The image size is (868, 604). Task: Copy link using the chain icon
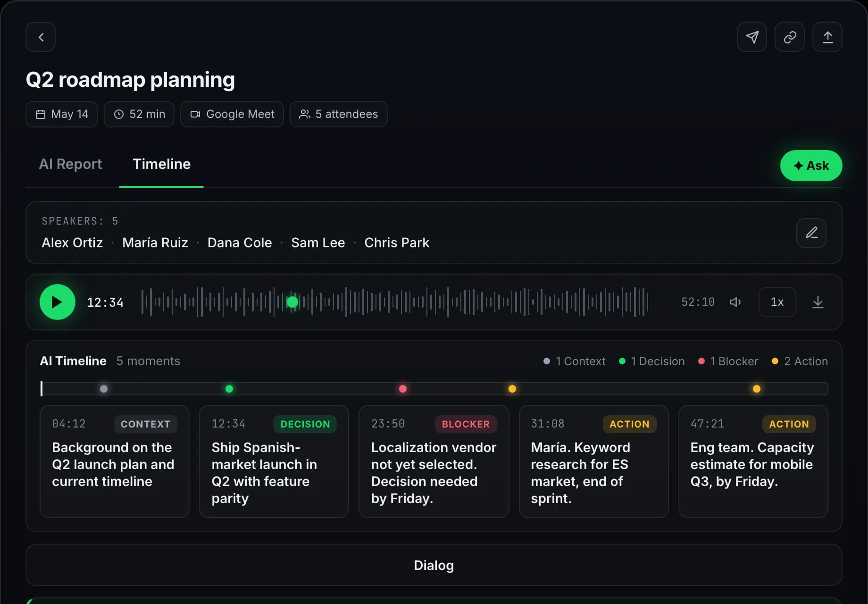790,37
